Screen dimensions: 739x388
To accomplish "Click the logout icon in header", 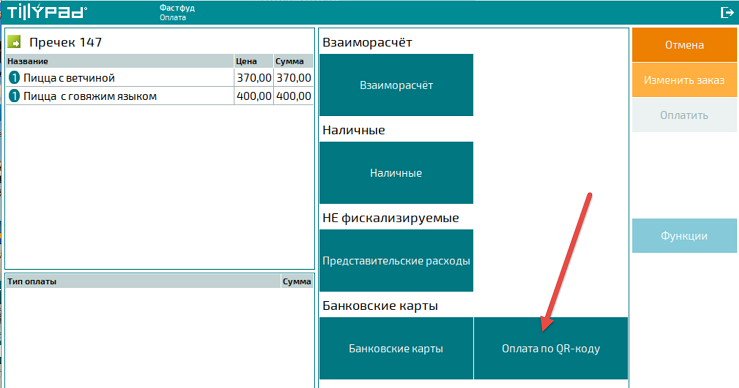I will [x=727, y=12].
